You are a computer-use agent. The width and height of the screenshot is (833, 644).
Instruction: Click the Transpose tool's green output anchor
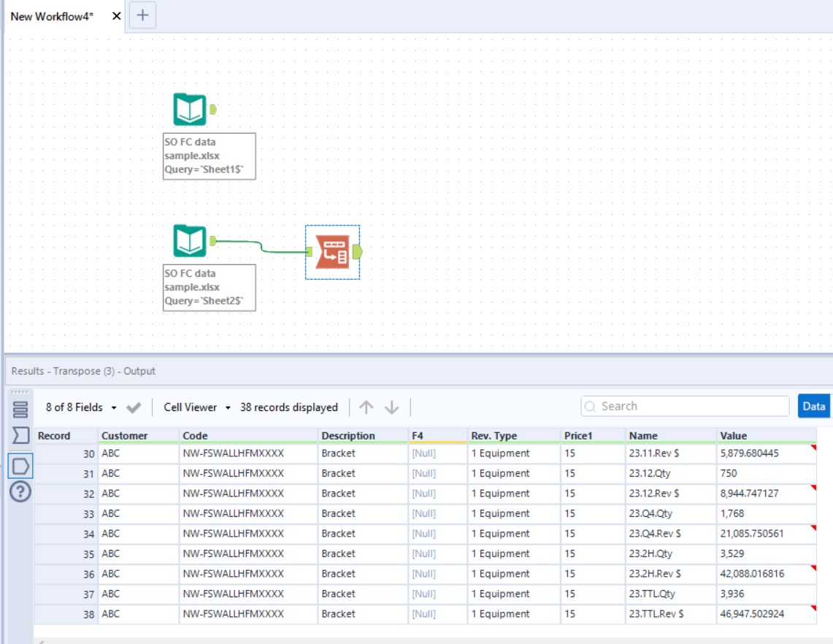click(357, 252)
